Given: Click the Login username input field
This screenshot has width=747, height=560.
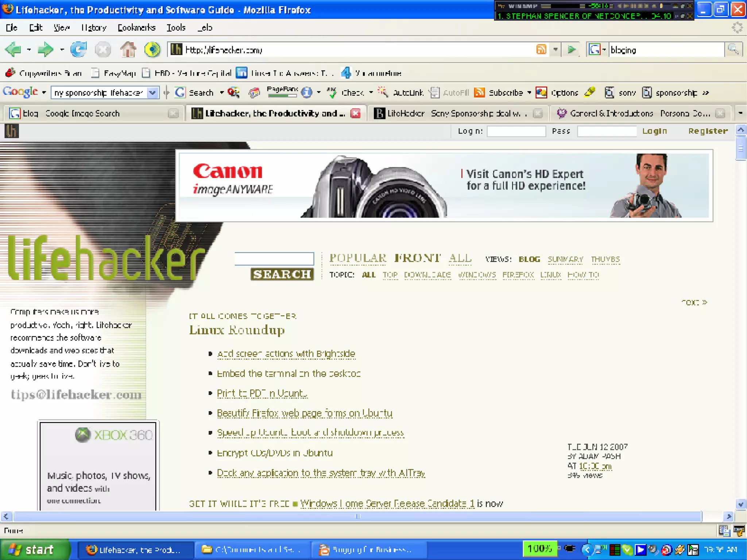Looking at the screenshot, I should 516,131.
